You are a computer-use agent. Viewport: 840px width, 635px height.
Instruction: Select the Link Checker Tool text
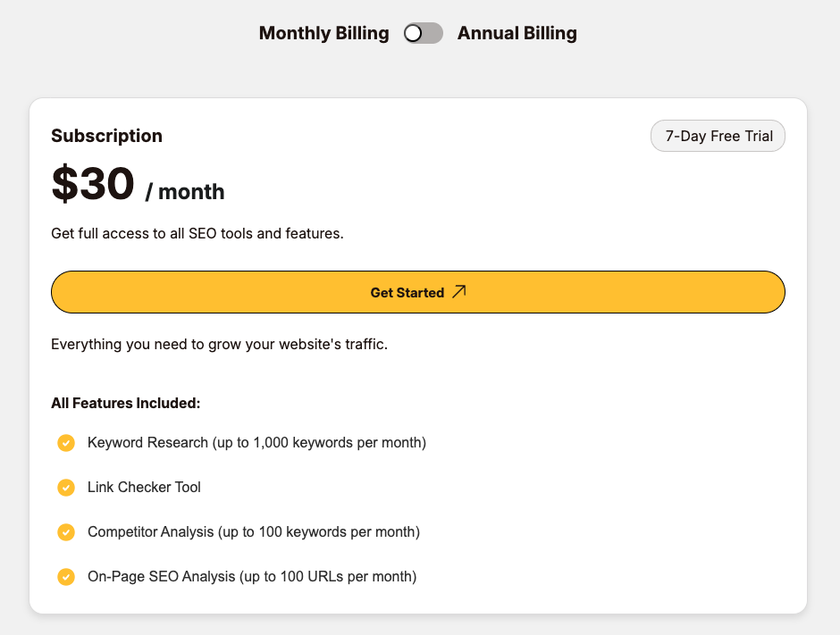(144, 488)
